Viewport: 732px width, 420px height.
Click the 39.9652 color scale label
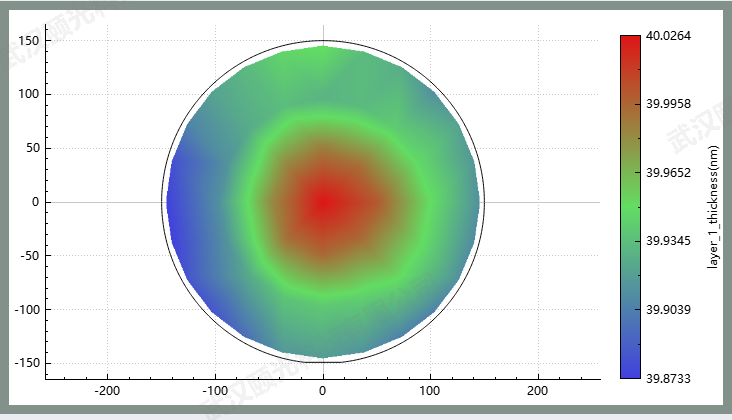point(669,173)
